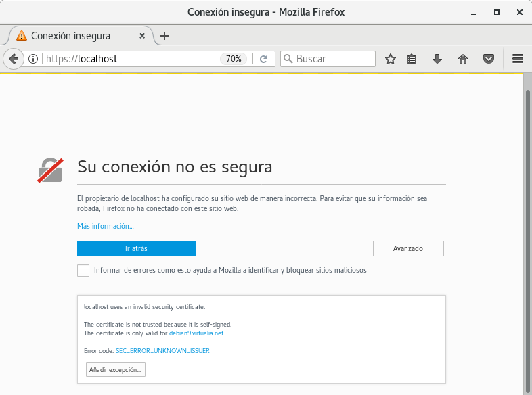Show bookmarks list icon
This screenshot has width=532, height=395.
point(412,59)
